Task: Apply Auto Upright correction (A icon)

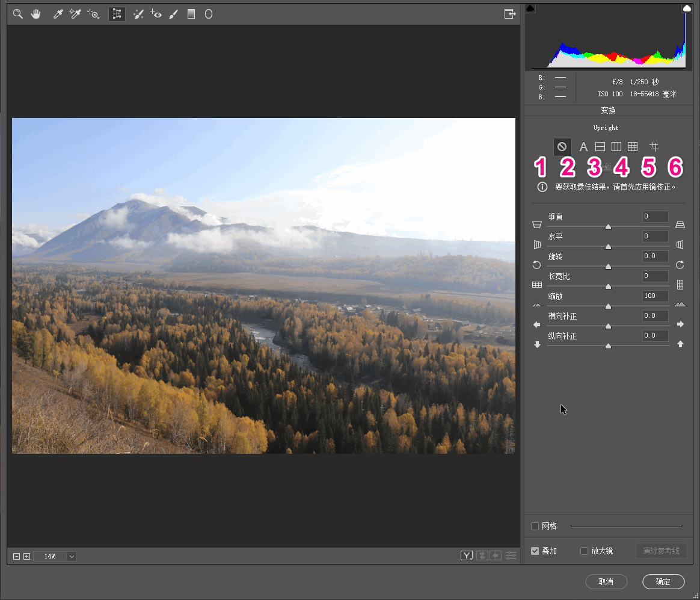Action: click(x=583, y=146)
